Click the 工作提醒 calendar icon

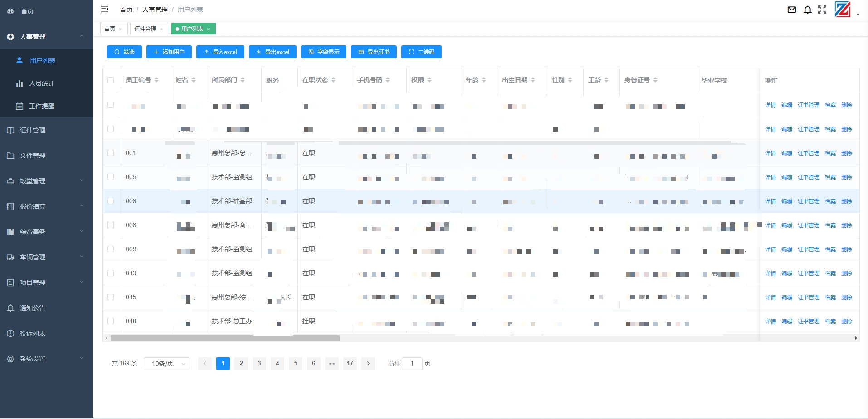pyautogui.click(x=20, y=106)
